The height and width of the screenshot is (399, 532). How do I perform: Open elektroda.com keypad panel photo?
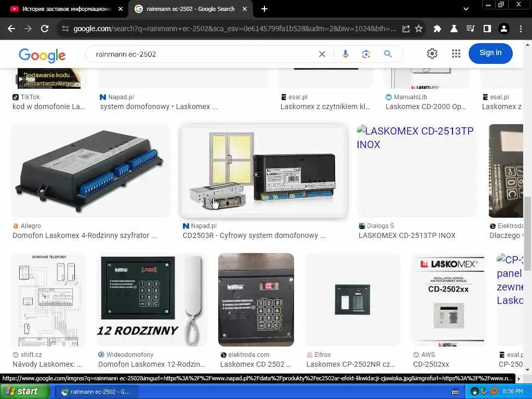click(256, 300)
